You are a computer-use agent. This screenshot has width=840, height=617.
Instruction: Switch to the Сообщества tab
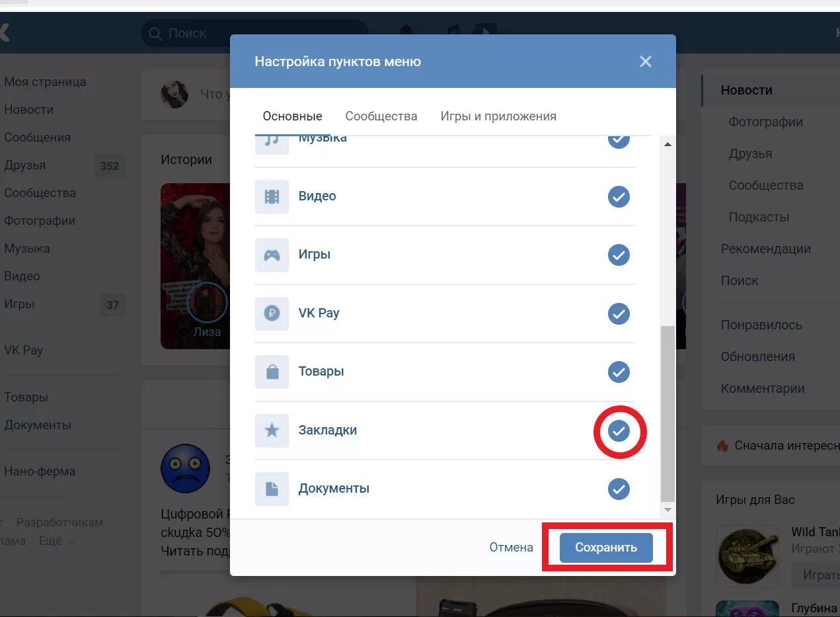pos(381,116)
